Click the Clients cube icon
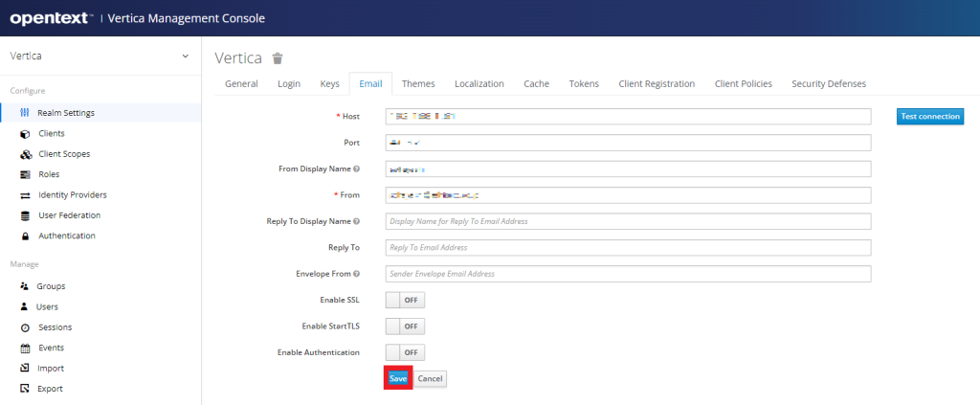Image resolution: width=980 pixels, height=405 pixels. 26,134
